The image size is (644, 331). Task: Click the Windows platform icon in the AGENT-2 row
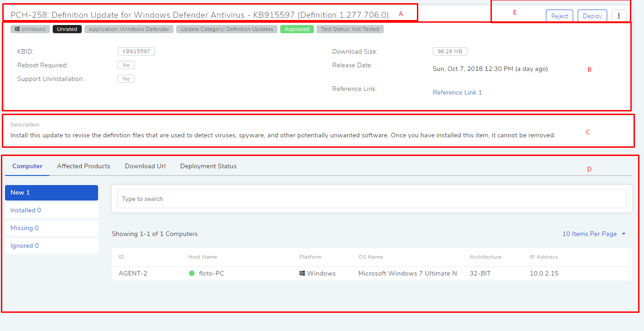(302, 273)
